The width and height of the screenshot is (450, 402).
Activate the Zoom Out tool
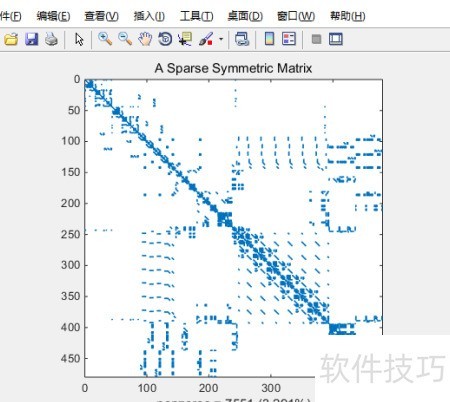point(125,39)
